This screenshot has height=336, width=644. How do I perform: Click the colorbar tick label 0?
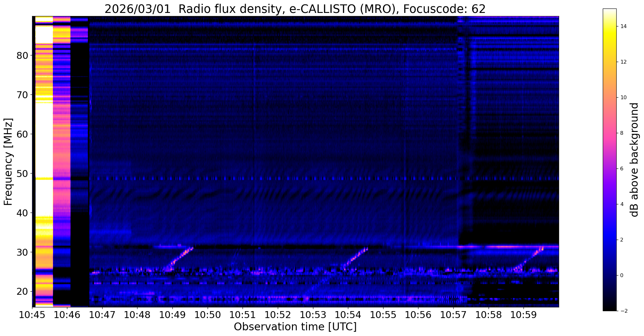[622, 276]
